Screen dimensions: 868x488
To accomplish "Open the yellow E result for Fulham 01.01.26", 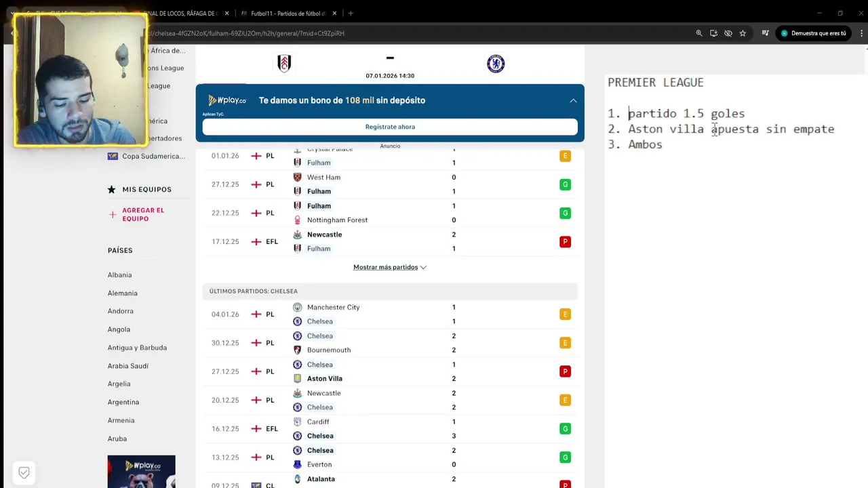I will click(565, 156).
